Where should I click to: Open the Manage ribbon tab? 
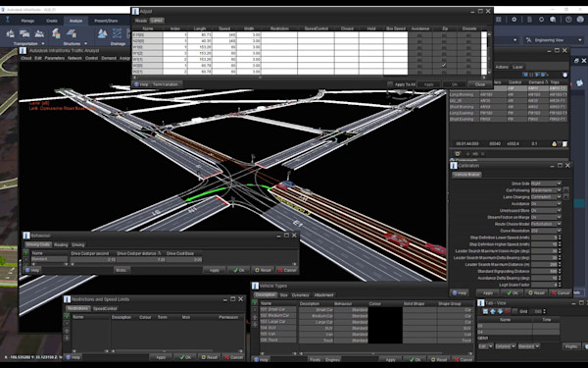pos(27,21)
